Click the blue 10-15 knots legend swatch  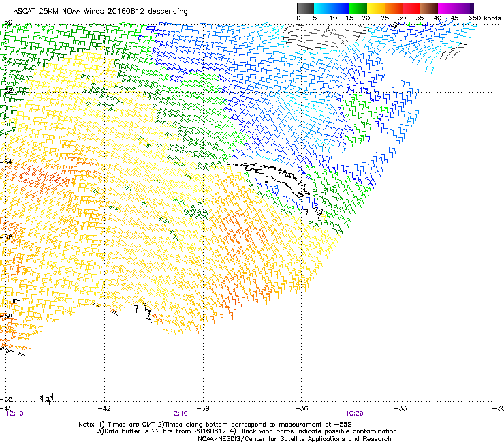click(341, 8)
